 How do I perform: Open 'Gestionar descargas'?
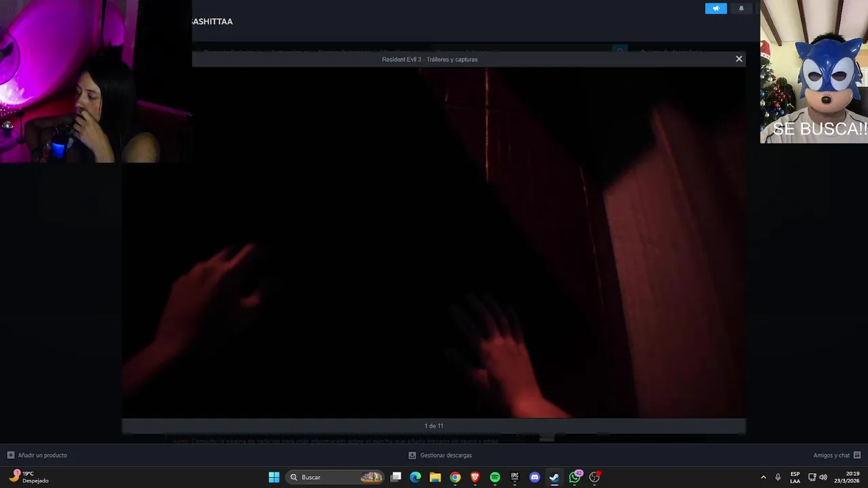pyautogui.click(x=446, y=455)
